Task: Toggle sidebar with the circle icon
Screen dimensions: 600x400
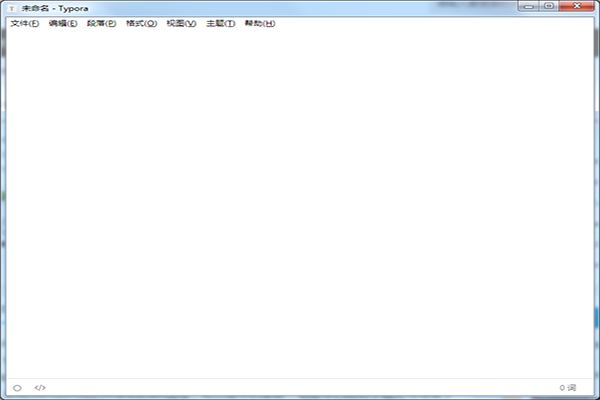Action: (17, 388)
